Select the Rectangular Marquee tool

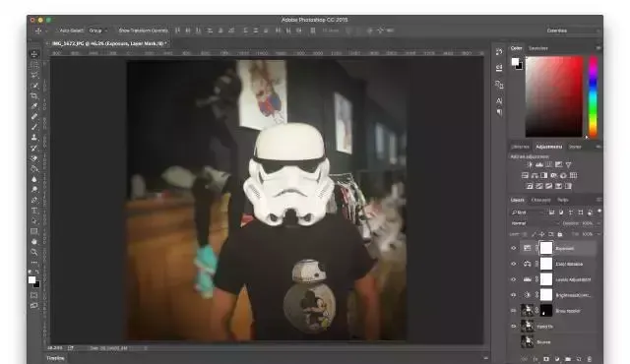(x=34, y=64)
